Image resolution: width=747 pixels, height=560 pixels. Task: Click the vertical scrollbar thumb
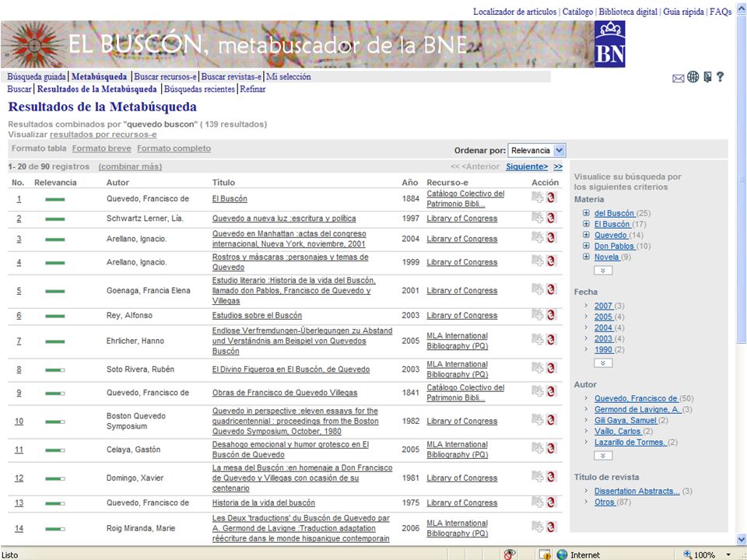pos(742,179)
